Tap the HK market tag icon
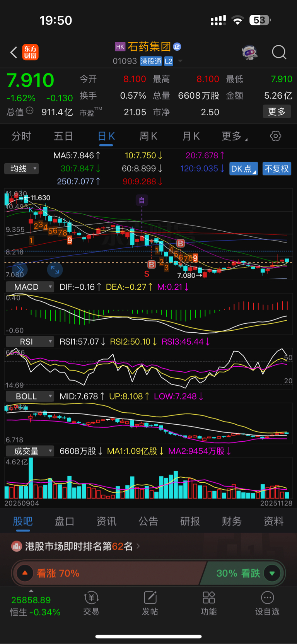 coord(120,47)
